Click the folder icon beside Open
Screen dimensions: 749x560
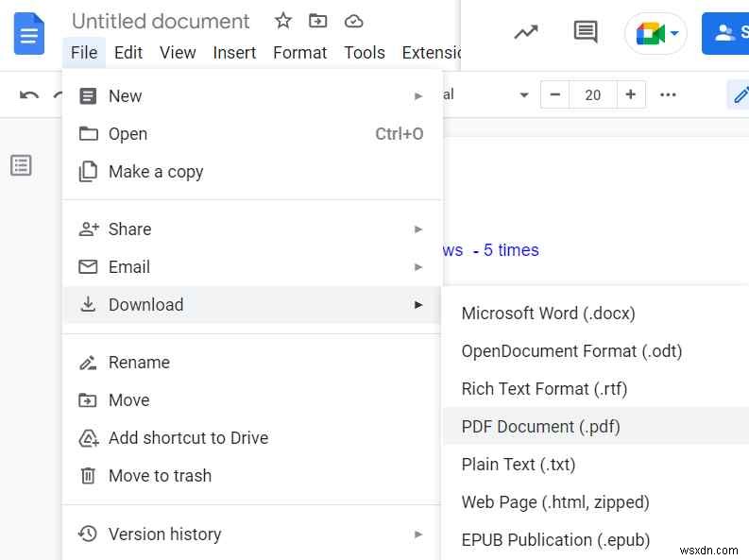(89, 134)
